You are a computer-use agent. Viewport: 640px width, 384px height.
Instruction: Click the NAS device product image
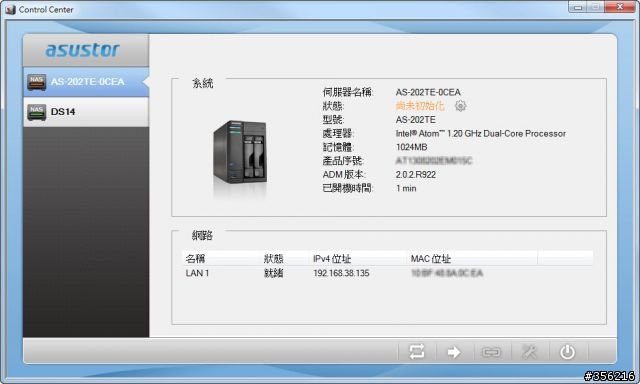click(x=240, y=152)
